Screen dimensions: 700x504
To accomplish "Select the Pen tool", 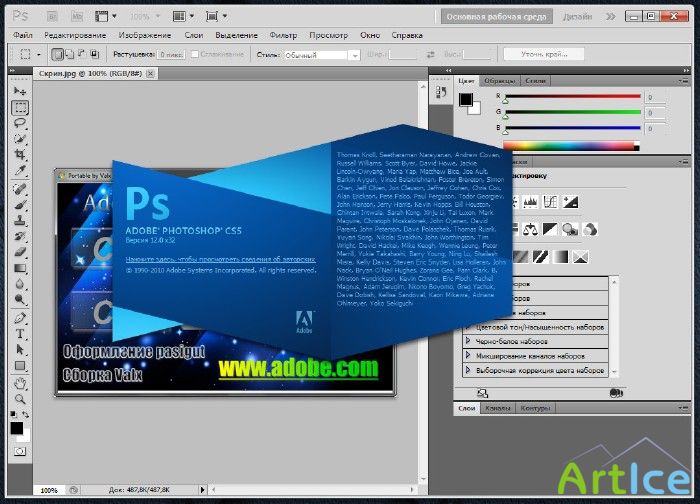I will [20, 318].
